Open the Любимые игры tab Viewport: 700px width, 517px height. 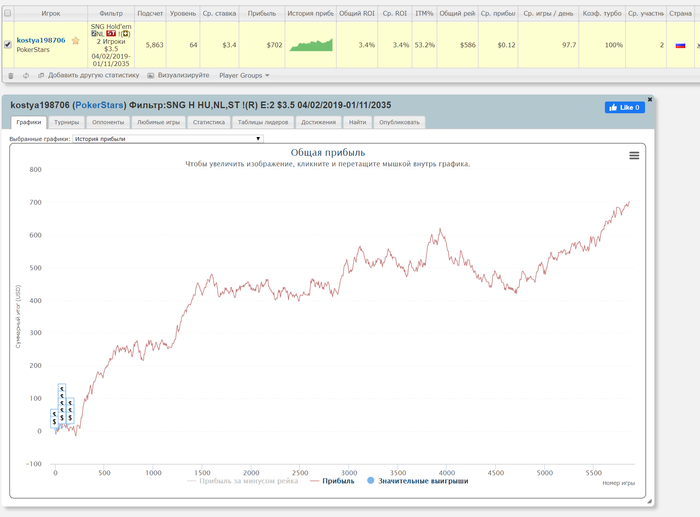click(x=158, y=122)
